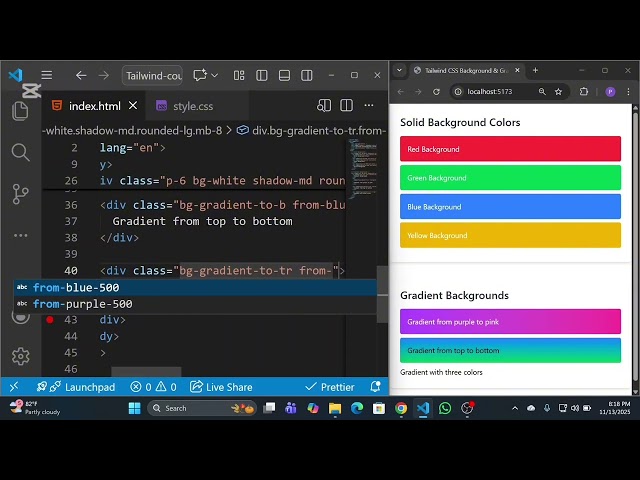Start a Live Share session
The width and height of the screenshot is (640, 480).
221,387
